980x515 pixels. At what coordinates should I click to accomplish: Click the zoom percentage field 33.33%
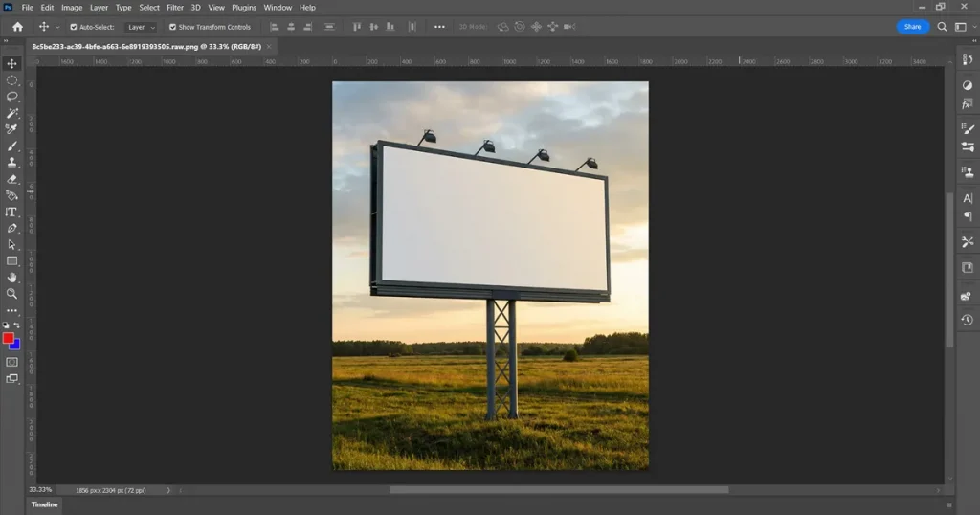click(x=40, y=490)
